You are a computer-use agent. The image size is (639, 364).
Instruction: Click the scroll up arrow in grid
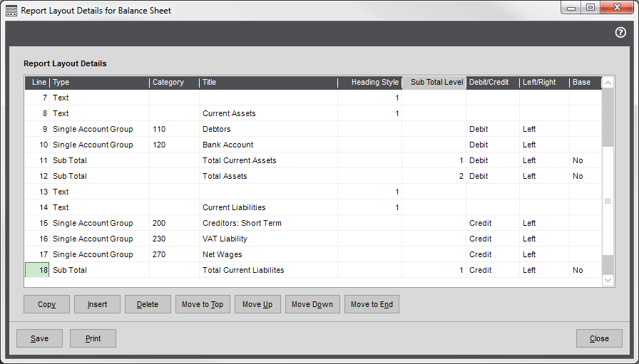pos(608,83)
